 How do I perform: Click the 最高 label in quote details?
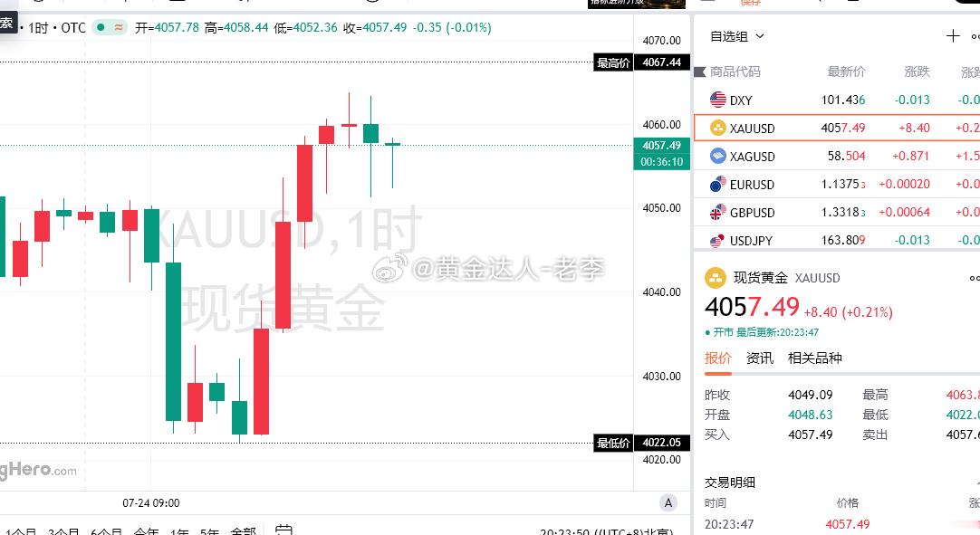(875, 395)
